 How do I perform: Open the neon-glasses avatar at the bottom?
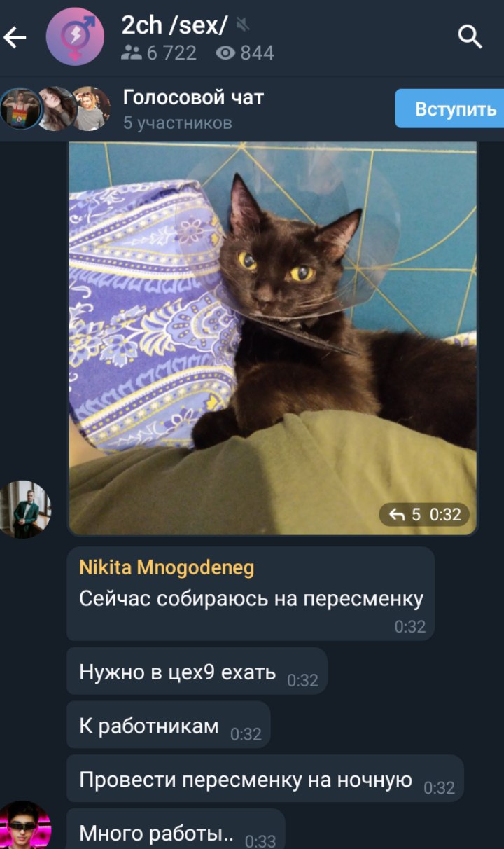[24, 827]
